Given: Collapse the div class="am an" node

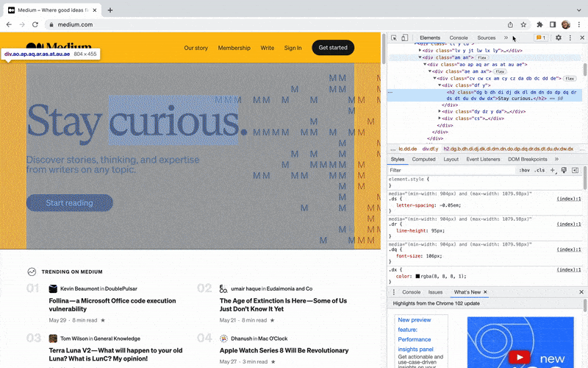Looking at the screenshot, I should (420, 57).
